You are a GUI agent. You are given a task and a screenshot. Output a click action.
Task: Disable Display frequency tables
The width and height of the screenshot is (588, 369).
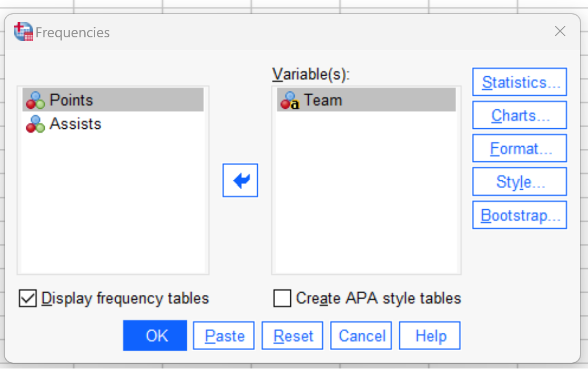(x=28, y=298)
